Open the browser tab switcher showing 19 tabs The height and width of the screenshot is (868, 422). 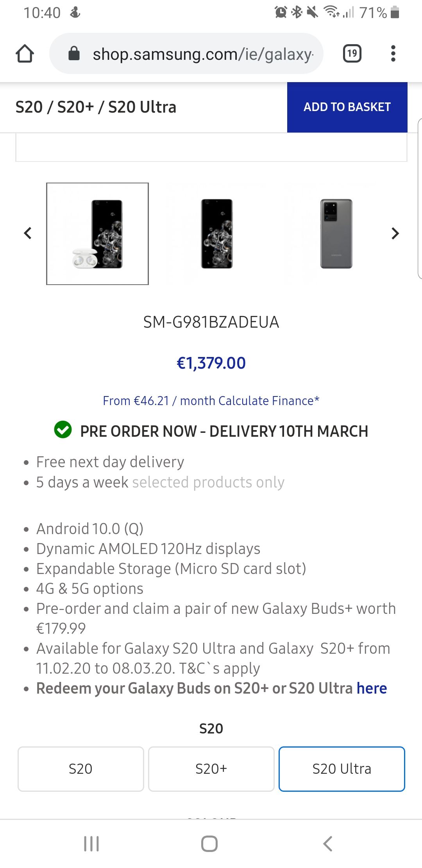[351, 53]
